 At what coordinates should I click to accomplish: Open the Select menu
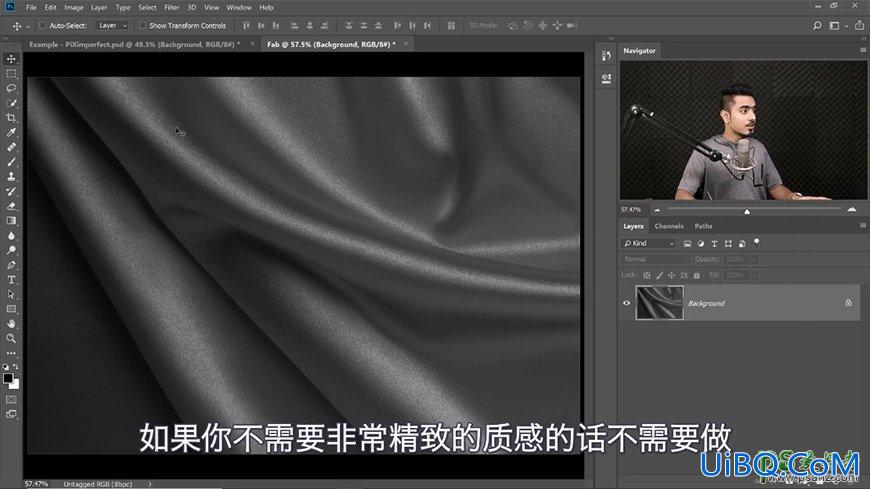(x=147, y=8)
